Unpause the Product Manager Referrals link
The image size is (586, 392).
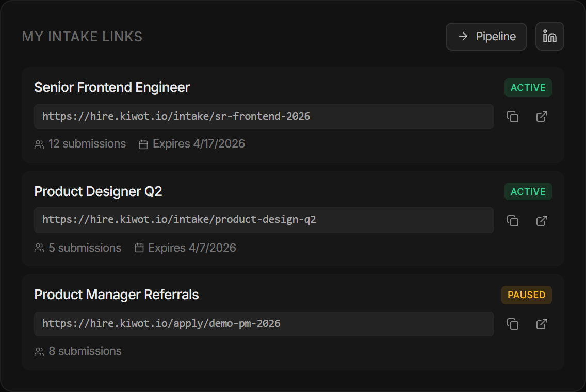526,295
